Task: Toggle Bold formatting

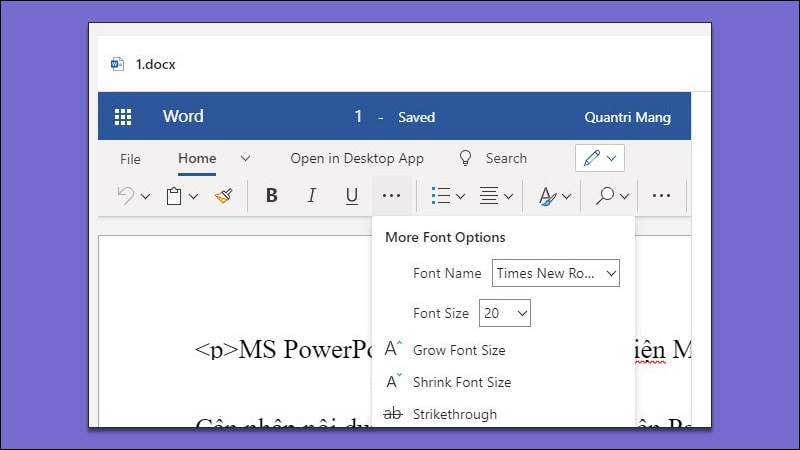Action: (x=272, y=195)
